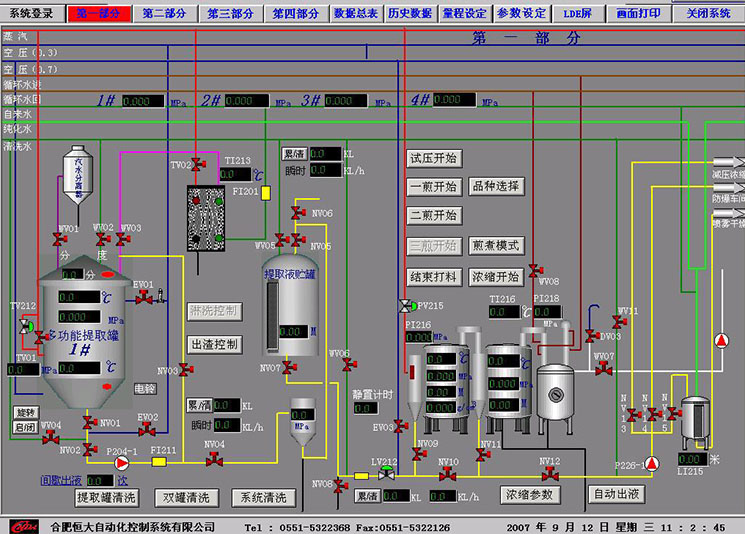This screenshot has height=534, width=745.
Task: Click 关闭系统 to close the system
Action: point(708,13)
